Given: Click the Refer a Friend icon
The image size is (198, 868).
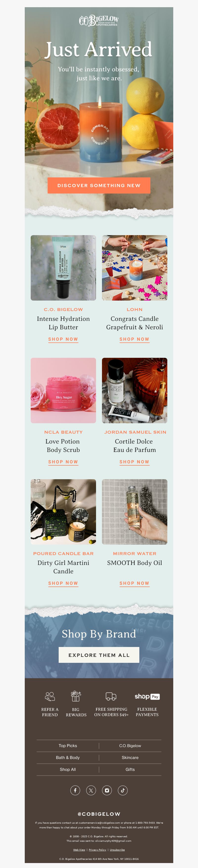Looking at the screenshot, I should click(x=50, y=697).
